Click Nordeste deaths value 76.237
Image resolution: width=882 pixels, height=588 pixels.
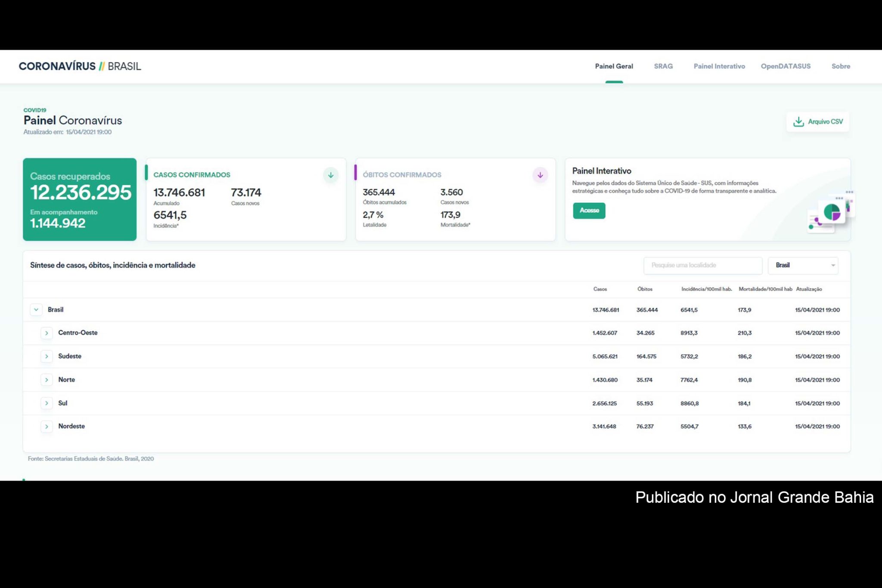point(645,426)
